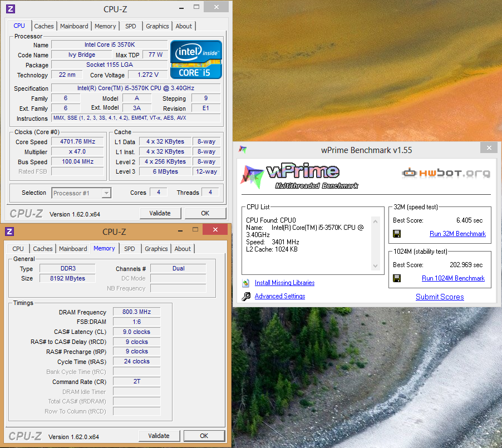Click the Specification field text
The image size is (502, 448).
click(136, 88)
